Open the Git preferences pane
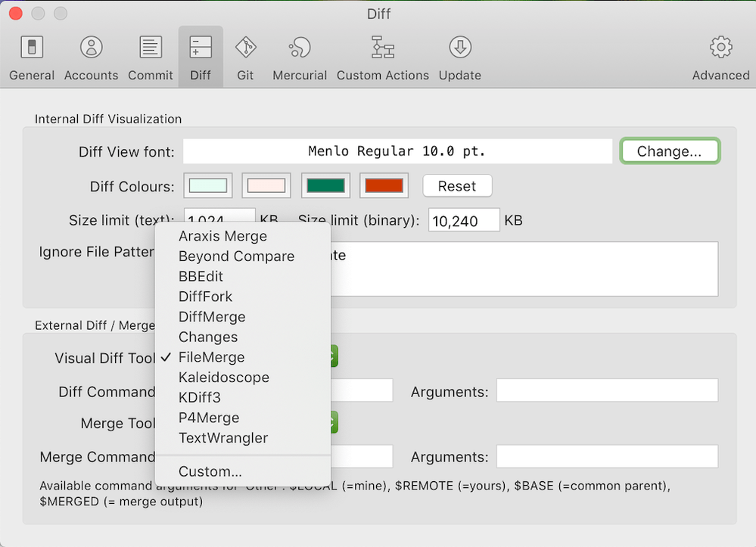This screenshot has height=547, width=756. click(245, 57)
